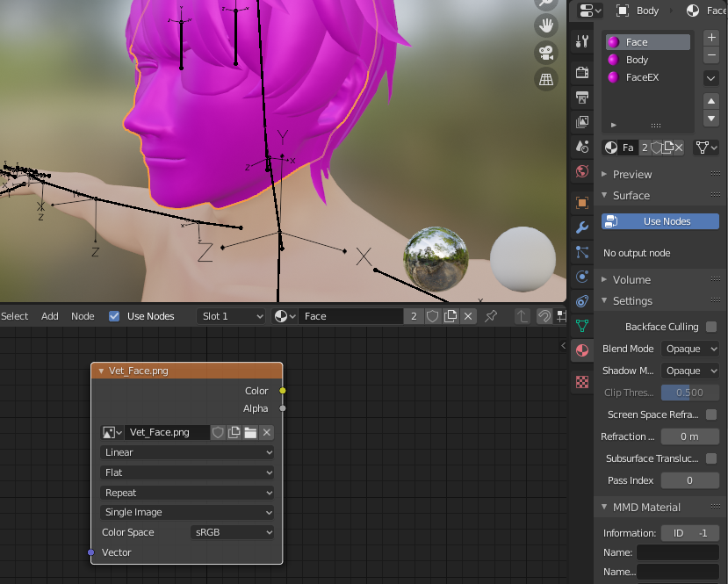Create new image copy in Vet_Face.png node

click(x=234, y=433)
